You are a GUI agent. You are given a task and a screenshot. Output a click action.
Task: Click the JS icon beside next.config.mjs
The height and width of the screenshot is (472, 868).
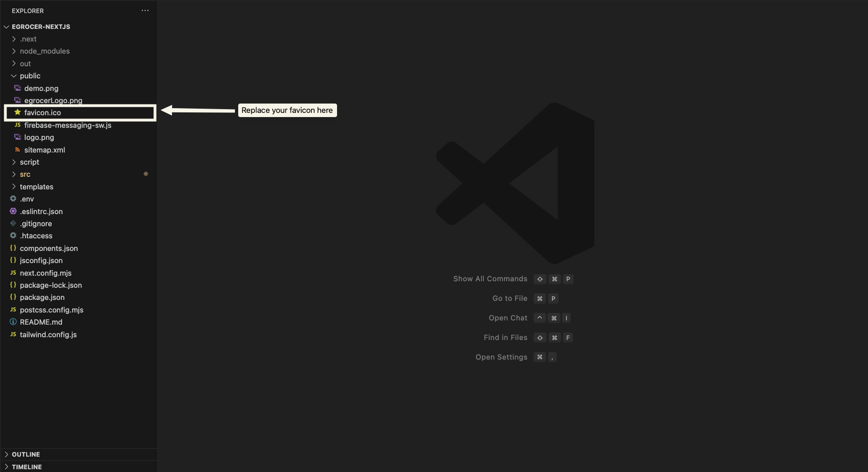click(13, 273)
